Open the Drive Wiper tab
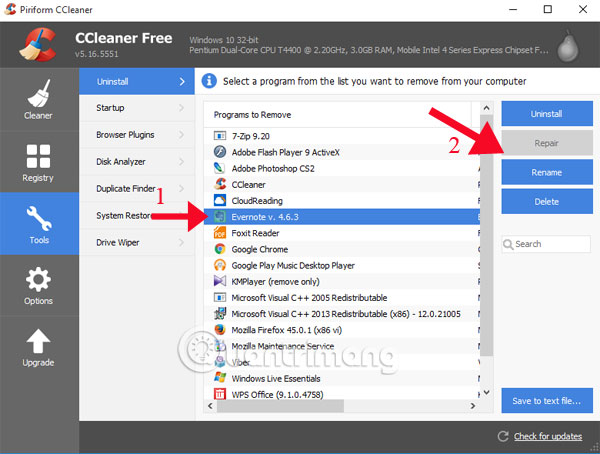This screenshot has height=454, width=600. click(137, 242)
